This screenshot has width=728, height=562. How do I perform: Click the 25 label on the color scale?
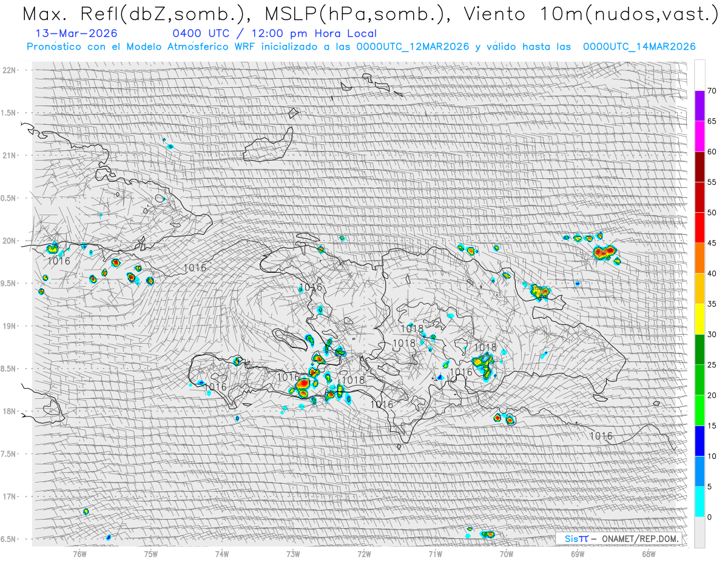coord(712,365)
